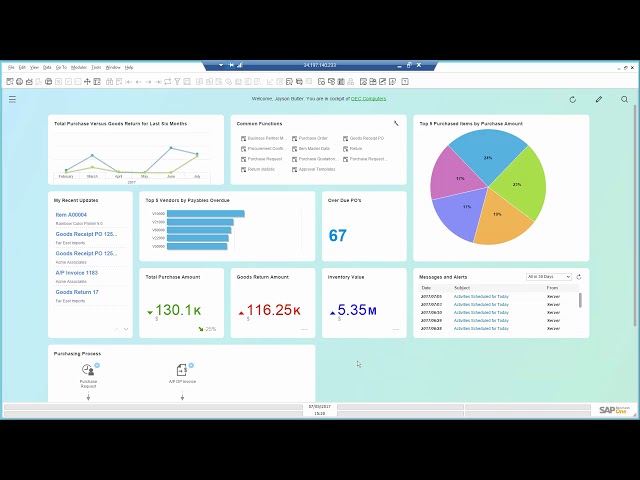
Task: Click the binoculars Find toolbar icon
Action: pyautogui.click(x=109, y=82)
